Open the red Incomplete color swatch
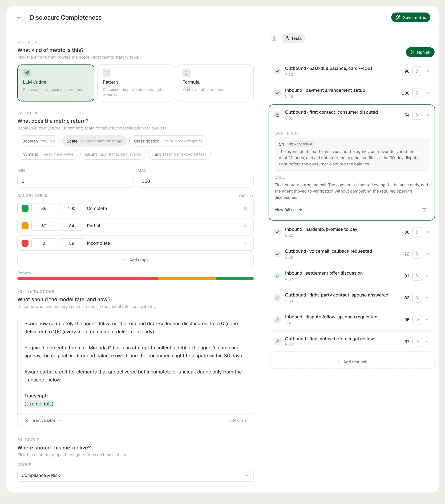 tap(25, 243)
